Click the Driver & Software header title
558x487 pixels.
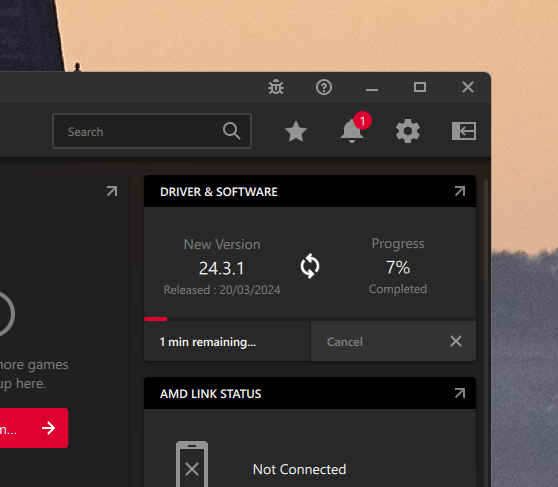219,192
